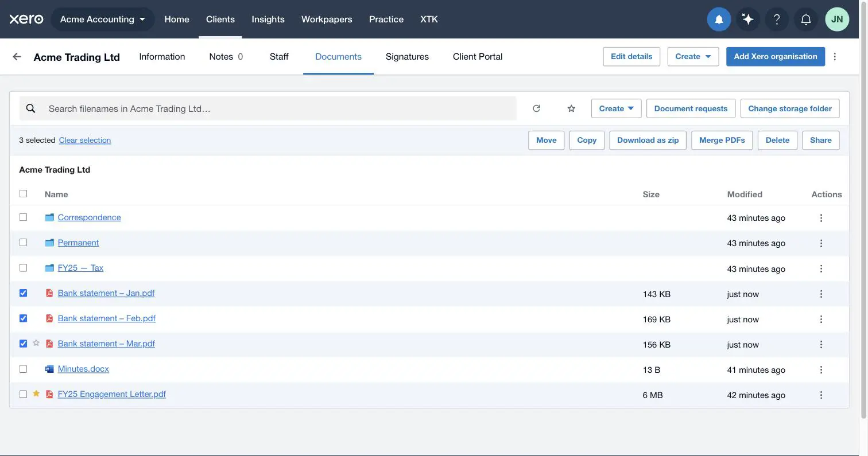
Task: Switch to the Notes tab
Action: click(226, 56)
